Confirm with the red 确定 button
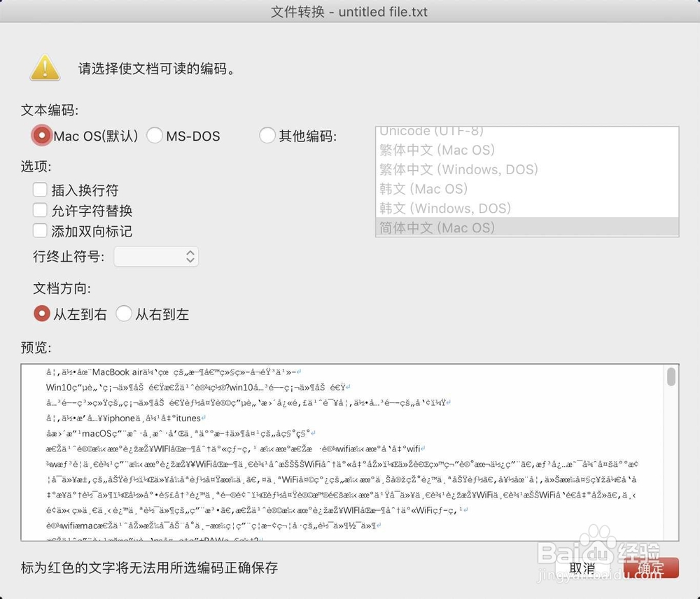This screenshot has height=599, width=700. click(x=651, y=568)
